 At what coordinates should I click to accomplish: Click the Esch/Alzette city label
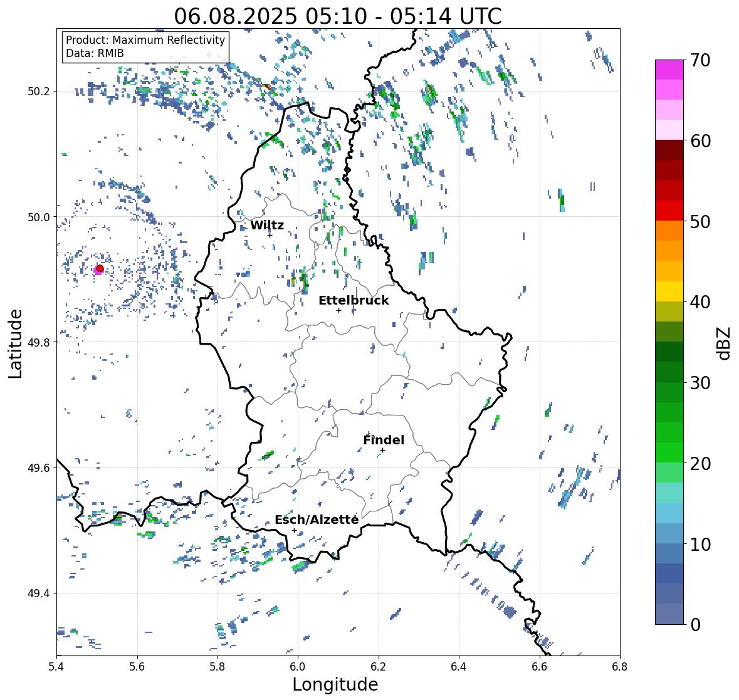tap(317, 520)
